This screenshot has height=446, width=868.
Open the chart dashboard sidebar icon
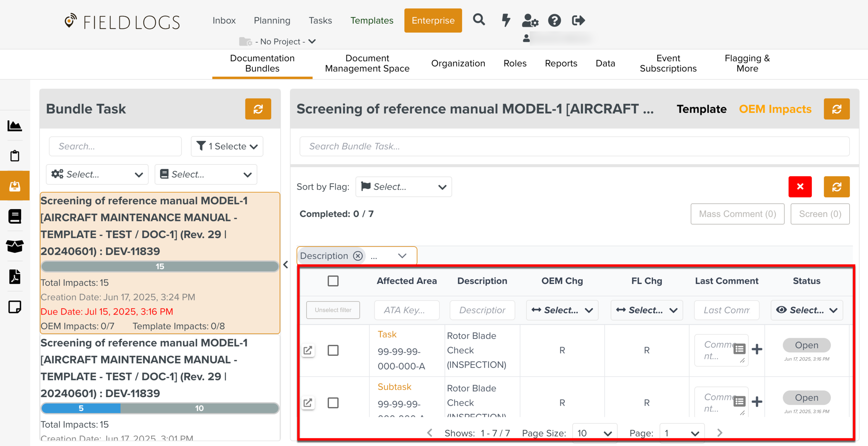tap(15, 126)
